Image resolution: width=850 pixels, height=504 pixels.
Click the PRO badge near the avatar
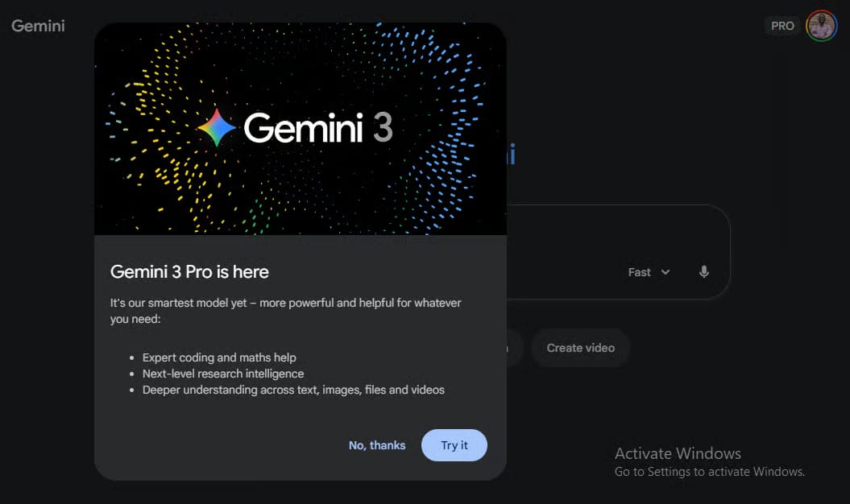point(782,26)
